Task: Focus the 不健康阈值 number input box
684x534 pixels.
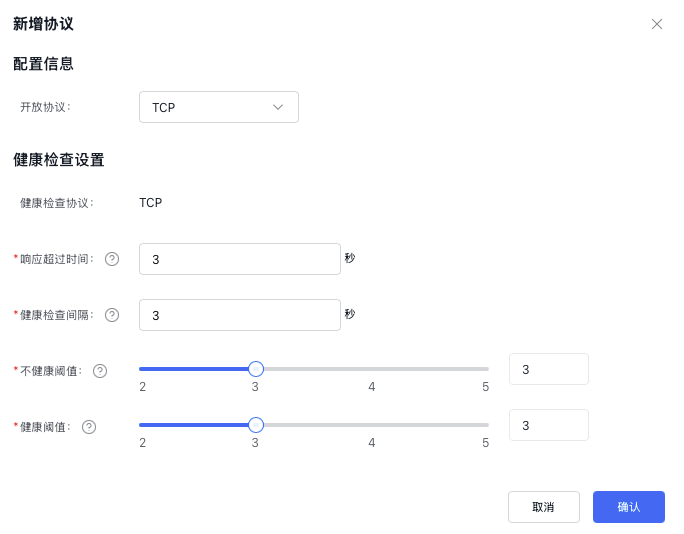Action: 548,369
